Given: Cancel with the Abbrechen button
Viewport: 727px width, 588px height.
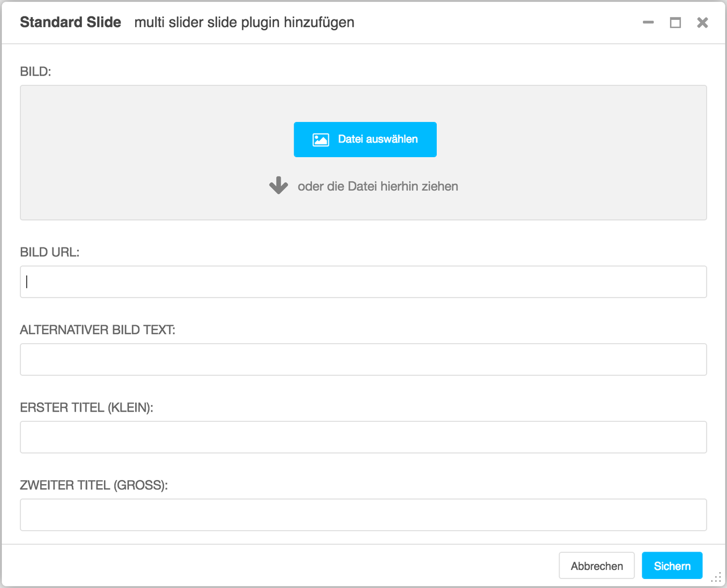Looking at the screenshot, I should 596,566.
